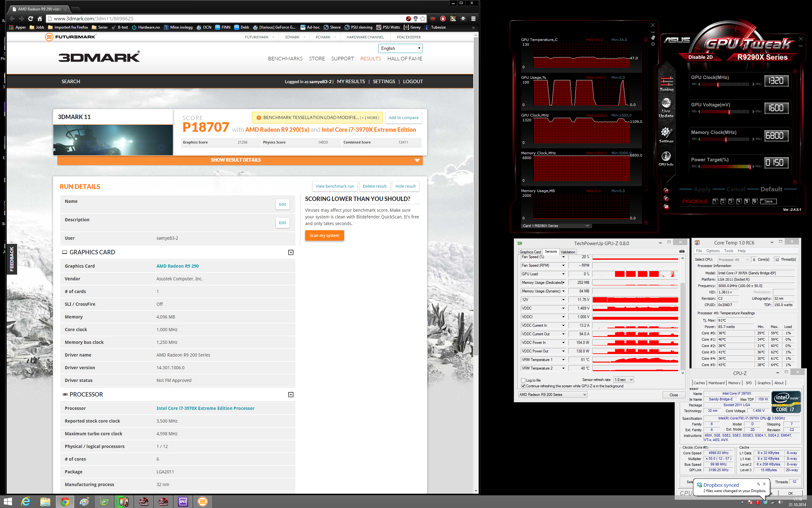Switch to the GPU-Z Graphics Card tab
Screen dimensions: 812x508
click(x=530, y=252)
